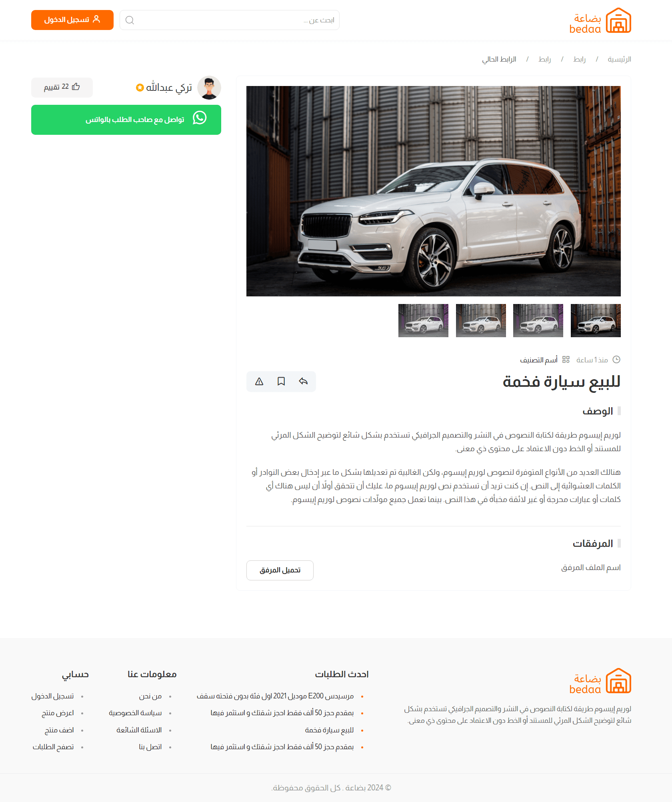Open the seller avatar picture

point(209,88)
